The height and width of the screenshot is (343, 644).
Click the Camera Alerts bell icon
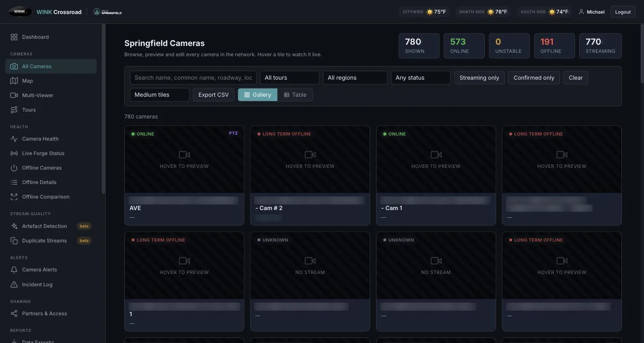click(x=14, y=270)
